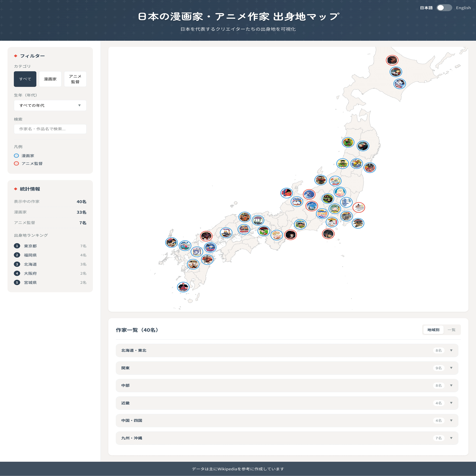The width and height of the screenshot is (476, 476).
Task: Click the アニメ監督 red legend circle
Action: click(16, 163)
